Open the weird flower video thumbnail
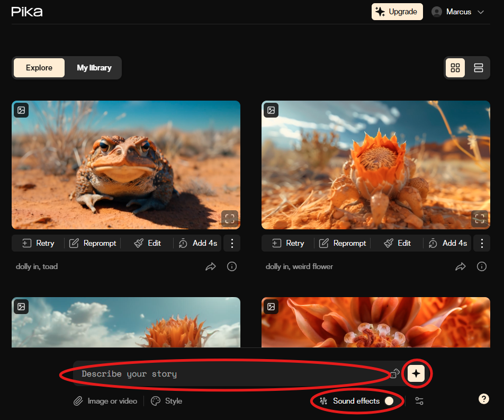The height and width of the screenshot is (420, 504). tap(375, 165)
